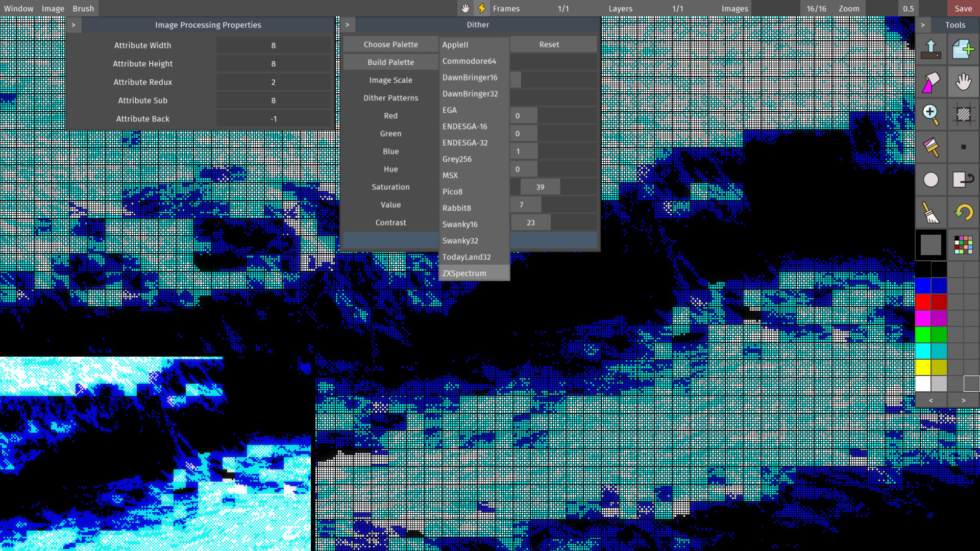This screenshot has width=980, height=551.
Task: Click the undo arrow icon
Action: point(964,212)
